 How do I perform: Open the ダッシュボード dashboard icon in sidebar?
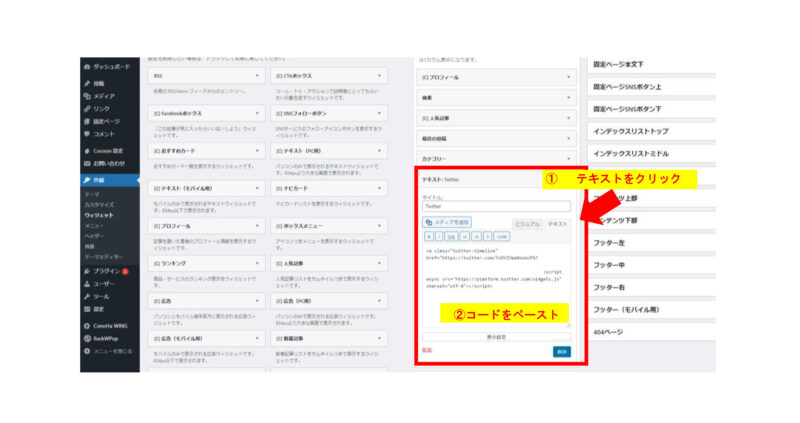(87, 67)
